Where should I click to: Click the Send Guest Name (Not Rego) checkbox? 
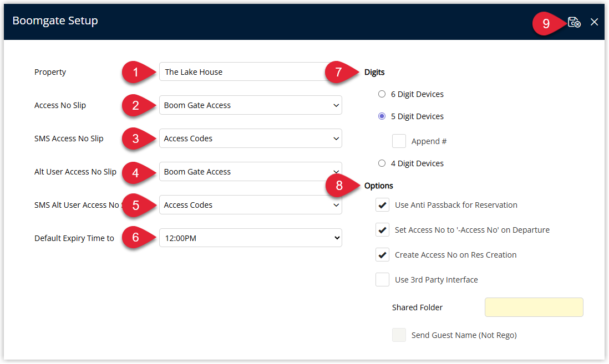pos(399,335)
